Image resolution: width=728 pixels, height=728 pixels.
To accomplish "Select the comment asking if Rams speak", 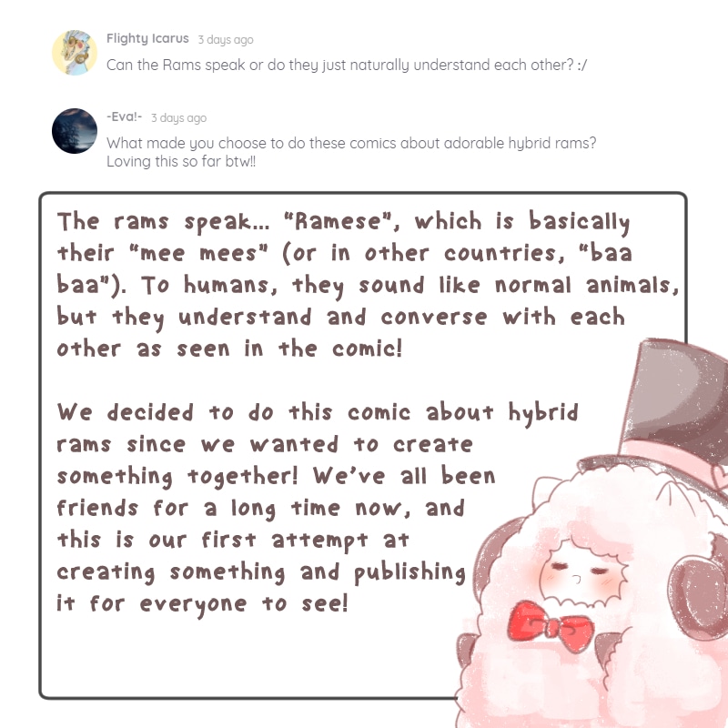I will click(x=347, y=65).
